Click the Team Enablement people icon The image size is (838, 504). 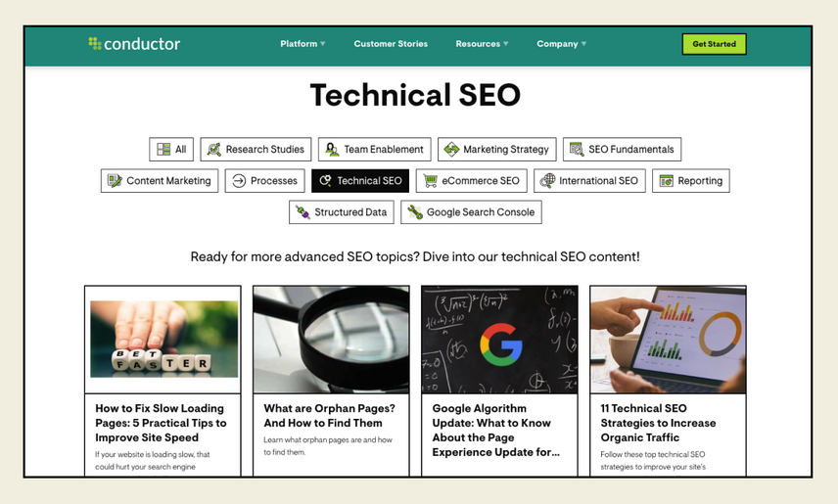(332, 149)
